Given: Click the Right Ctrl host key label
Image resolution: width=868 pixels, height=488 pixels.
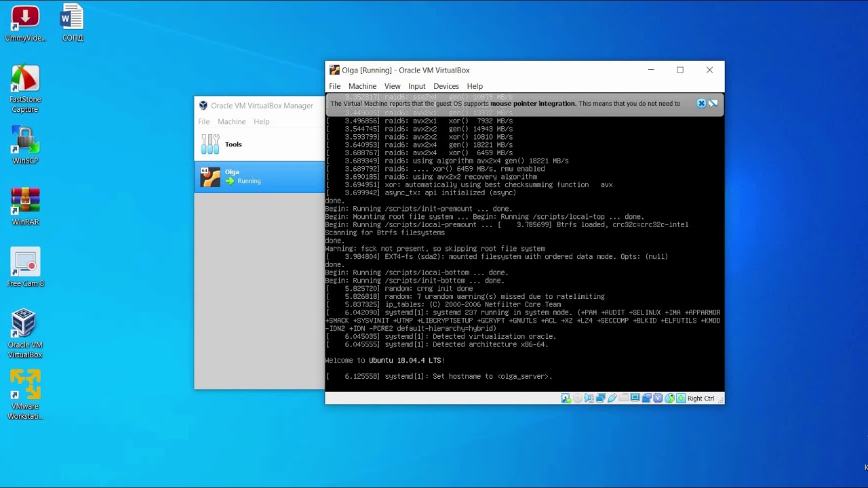Looking at the screenshot, I should coord(701,399).
